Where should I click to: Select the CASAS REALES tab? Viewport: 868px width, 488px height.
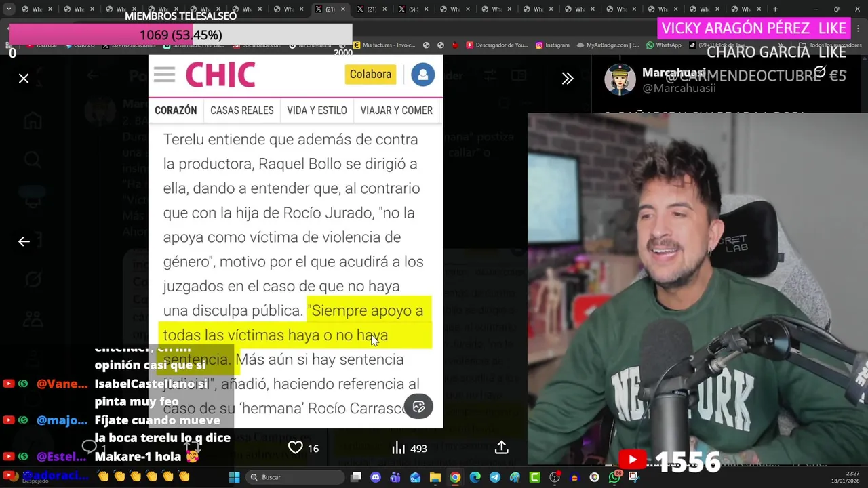tap(242, 110)
